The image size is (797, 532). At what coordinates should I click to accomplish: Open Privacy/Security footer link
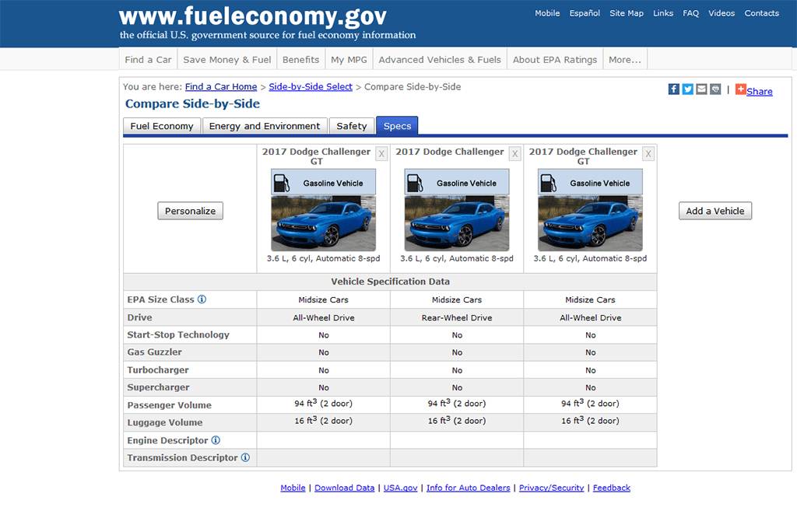click(x=552, y=488)
